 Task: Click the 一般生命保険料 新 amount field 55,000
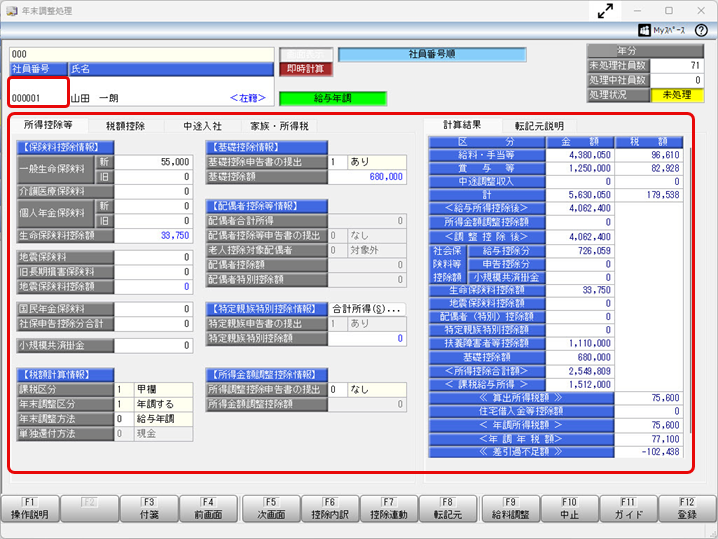[x=153, y=162]
